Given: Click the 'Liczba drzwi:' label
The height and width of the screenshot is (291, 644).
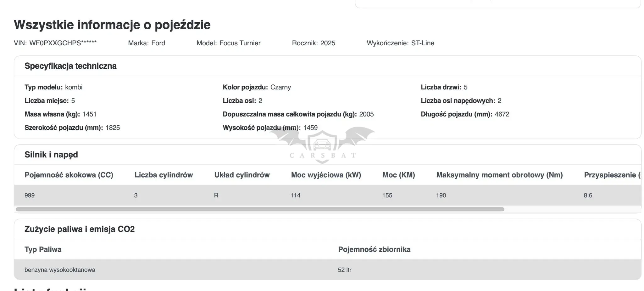Looking at the screenshot, I should (441, 87).
